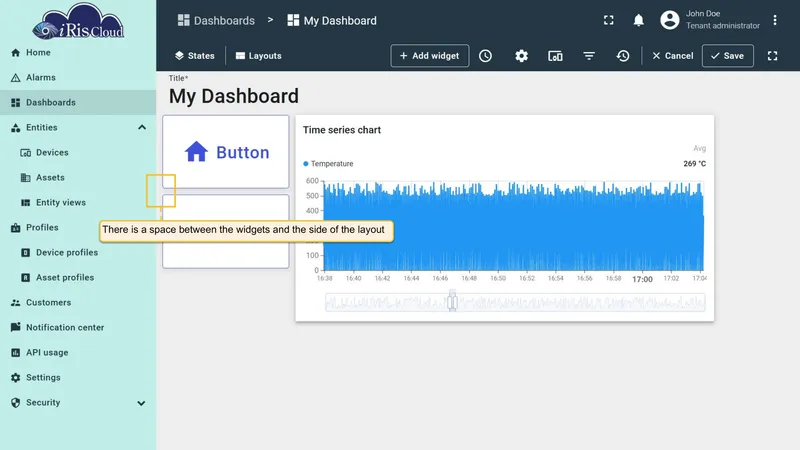
Task: Click the Avg legend header
Action: pyautogui.click(x=699, y=148)
